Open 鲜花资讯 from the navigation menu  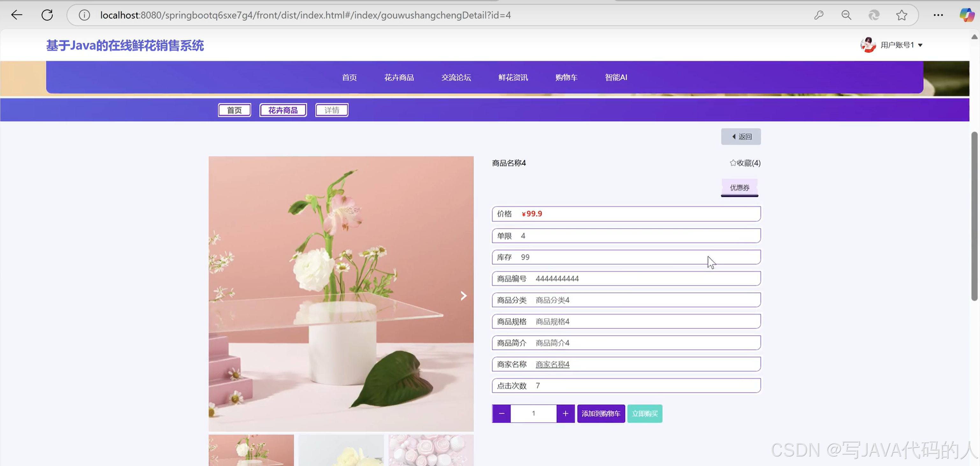[512, 77]
